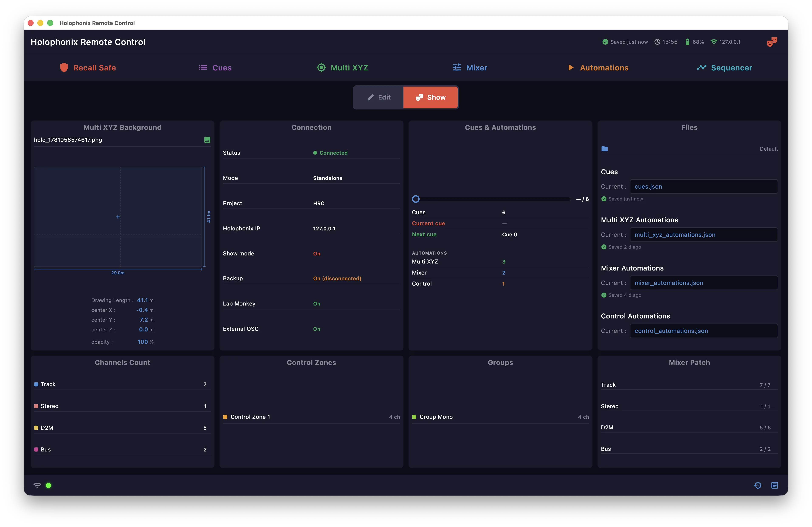Screen dimensions: 812x527
Task: Click the blue Track color square in Channels Count
Action: pos(36,384)
